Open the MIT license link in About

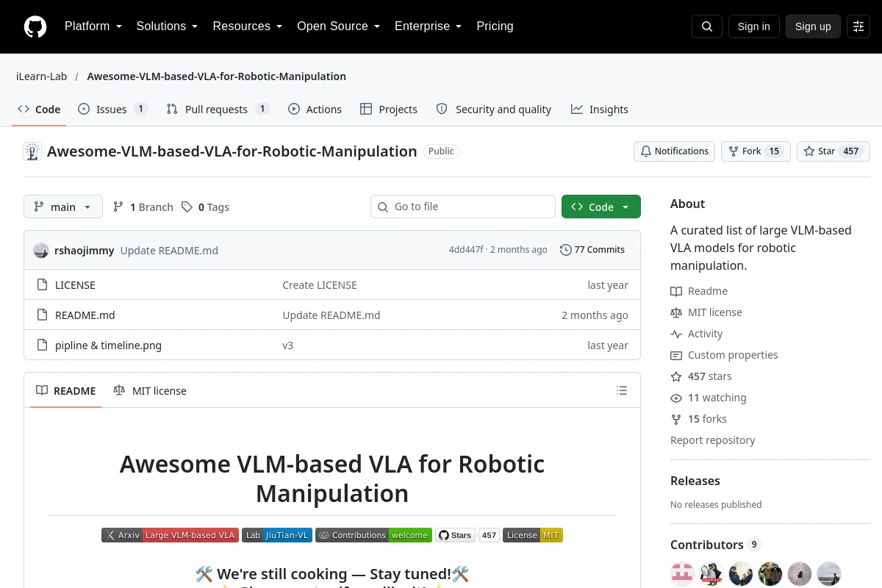click(x=706, y=312)
